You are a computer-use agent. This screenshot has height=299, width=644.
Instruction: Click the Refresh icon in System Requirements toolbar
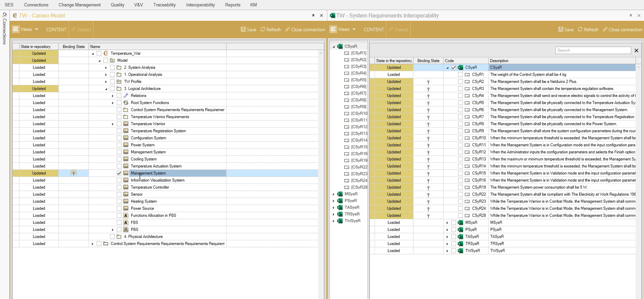coord(581,29)
